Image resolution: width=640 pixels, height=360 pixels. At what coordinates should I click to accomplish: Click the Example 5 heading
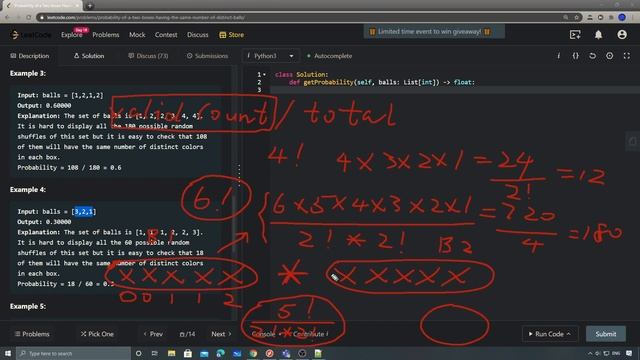28,307
